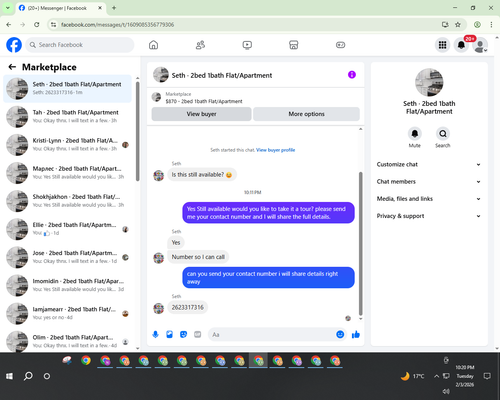The width and height of the screenshot is (500, 400).
Task: Open the View buyer profile link
Action: (275, 150)
